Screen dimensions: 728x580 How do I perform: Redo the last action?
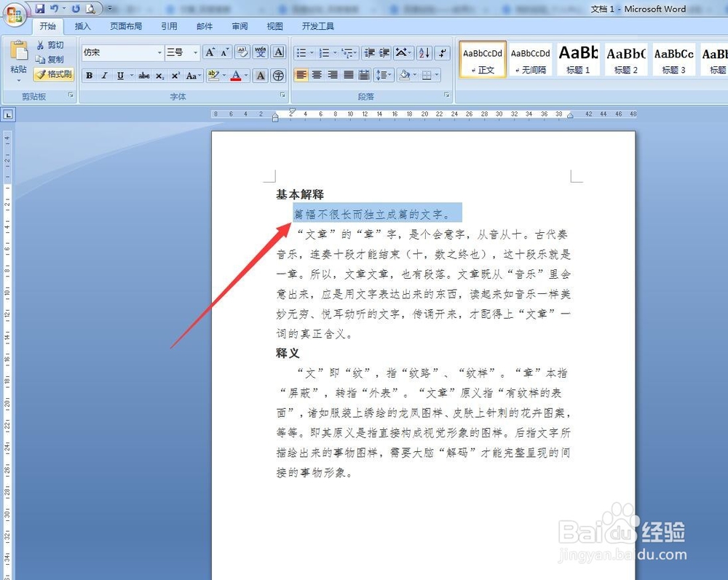[x=76, y=8]
